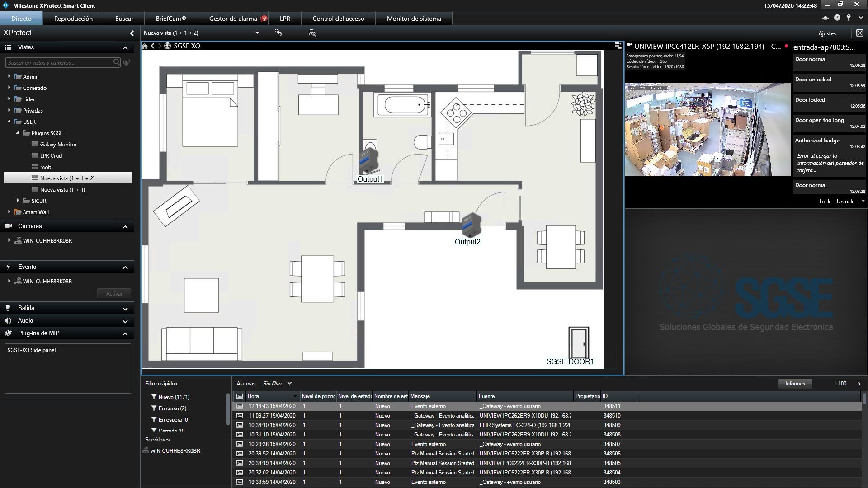This screenshot has height=488, width=868.
Task: Go to map home icon
Action: [x=145, y=46]
